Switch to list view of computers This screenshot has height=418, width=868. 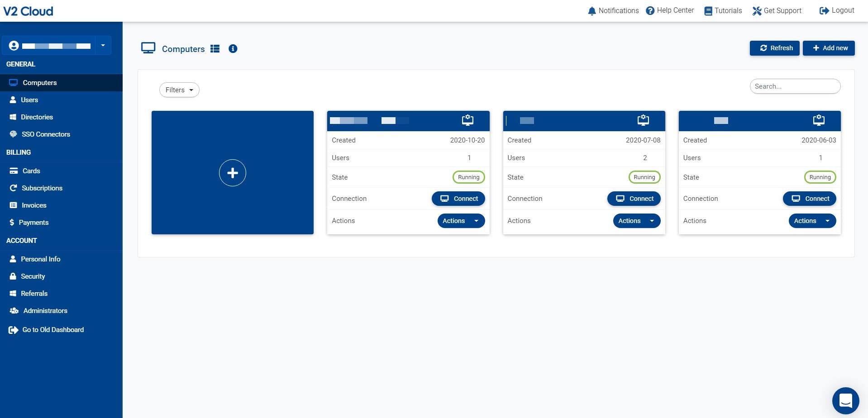point(215,49)
